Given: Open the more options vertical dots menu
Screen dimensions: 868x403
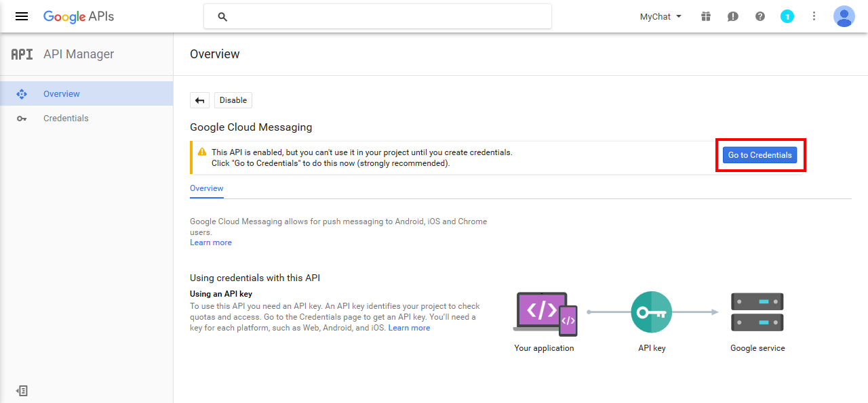Looking at the screenshot, I should coord(814,16).
